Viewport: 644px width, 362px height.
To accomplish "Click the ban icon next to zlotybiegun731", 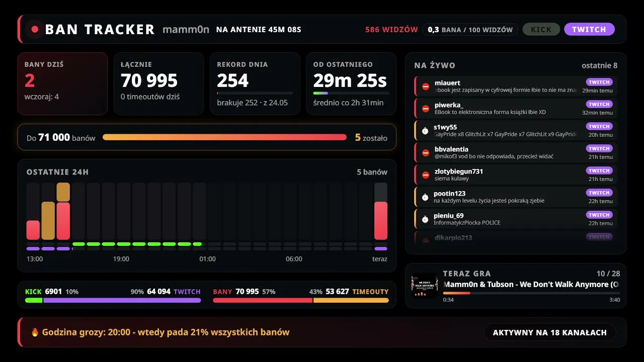I will 426,175.
